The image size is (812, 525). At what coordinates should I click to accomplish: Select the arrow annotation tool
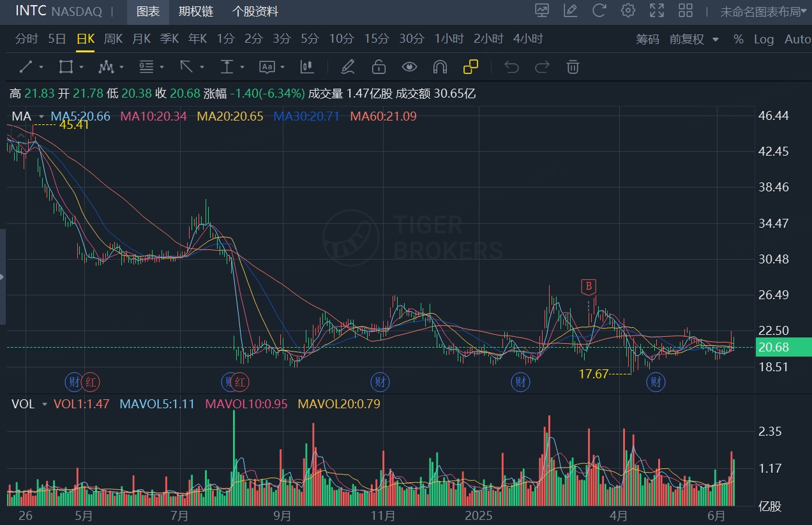186,66
